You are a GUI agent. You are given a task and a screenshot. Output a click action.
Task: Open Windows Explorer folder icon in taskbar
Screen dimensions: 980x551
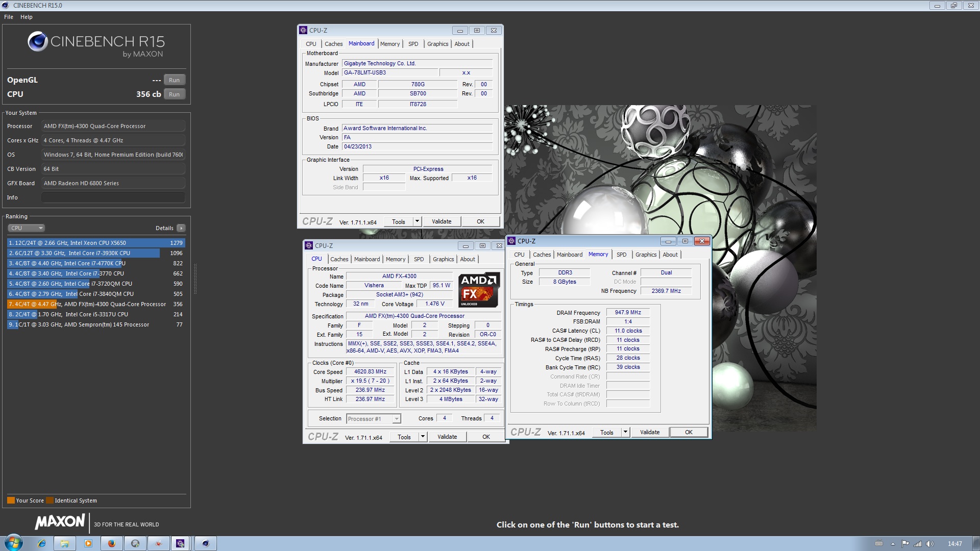pos(65,543)
